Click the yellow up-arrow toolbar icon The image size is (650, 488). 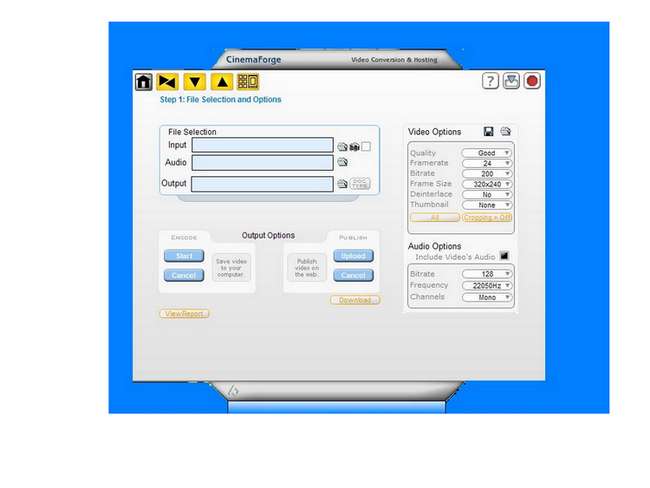222,82
